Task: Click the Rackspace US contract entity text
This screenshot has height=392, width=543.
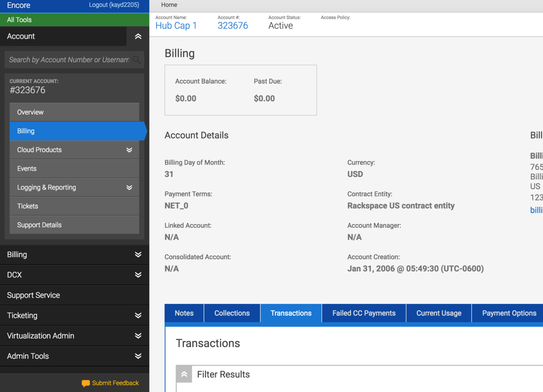Action: pos(401,206)
